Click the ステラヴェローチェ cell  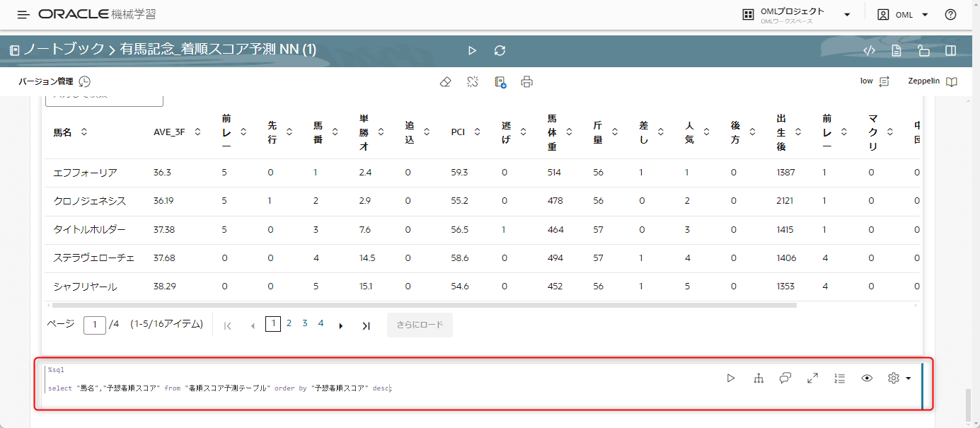(94, 258)
